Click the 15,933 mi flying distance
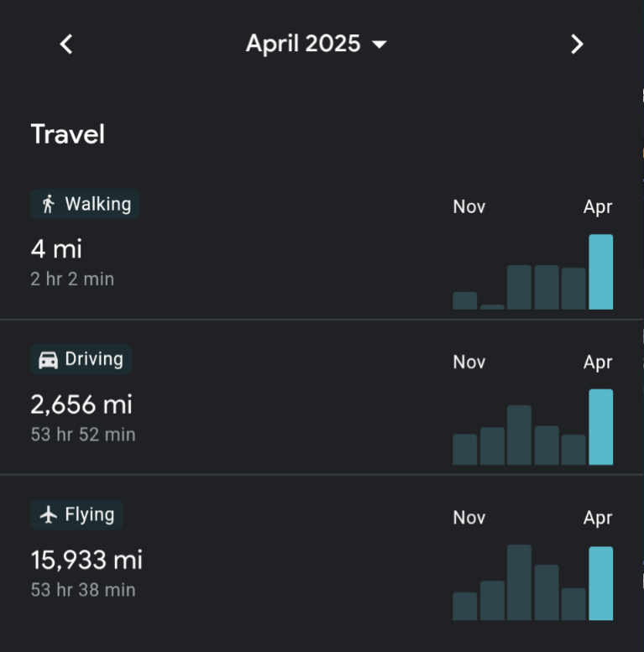This screenshot has height=652, width=644. tap(87, 560)
